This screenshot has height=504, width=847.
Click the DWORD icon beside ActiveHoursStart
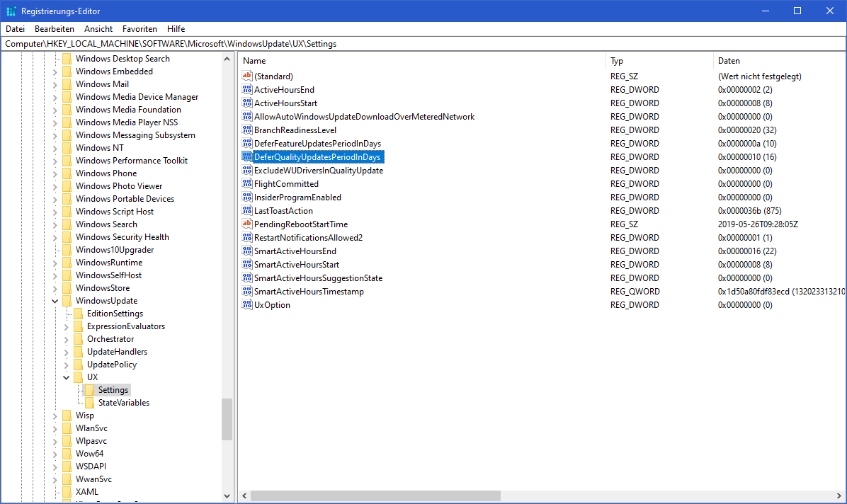tap(247, 103)
